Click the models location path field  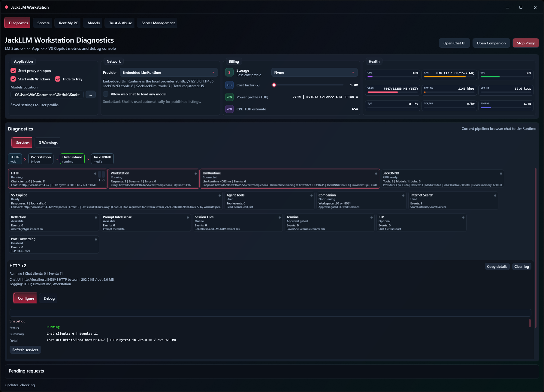(47, 95)
